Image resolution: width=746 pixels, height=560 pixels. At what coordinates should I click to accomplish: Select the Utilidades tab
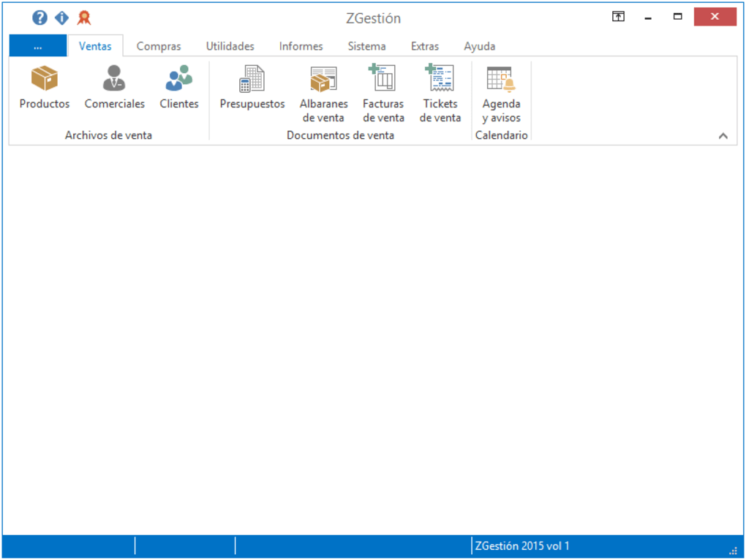pos(230,45)
